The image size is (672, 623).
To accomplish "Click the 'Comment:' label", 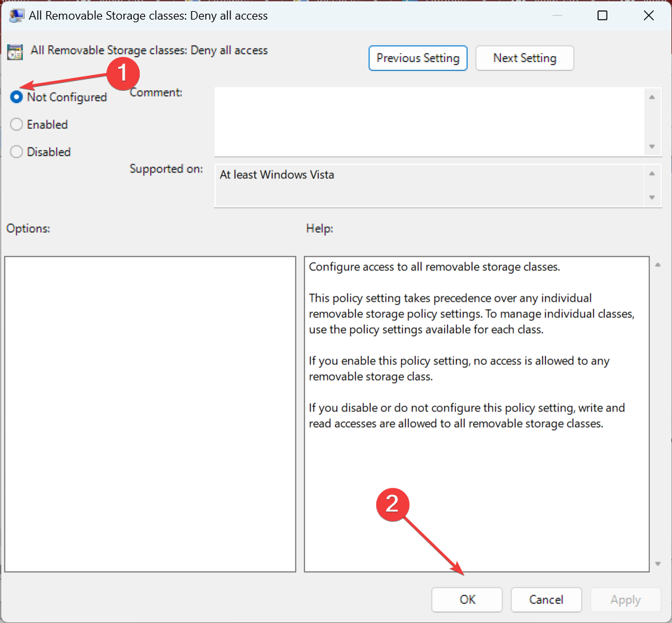I will pos(156,93).
